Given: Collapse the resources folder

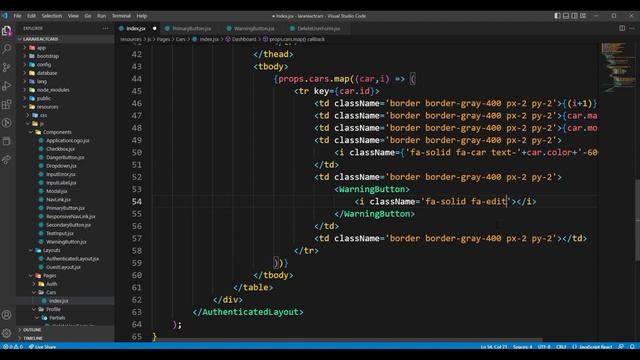Looking at the screenshot, I should point(47,107).
